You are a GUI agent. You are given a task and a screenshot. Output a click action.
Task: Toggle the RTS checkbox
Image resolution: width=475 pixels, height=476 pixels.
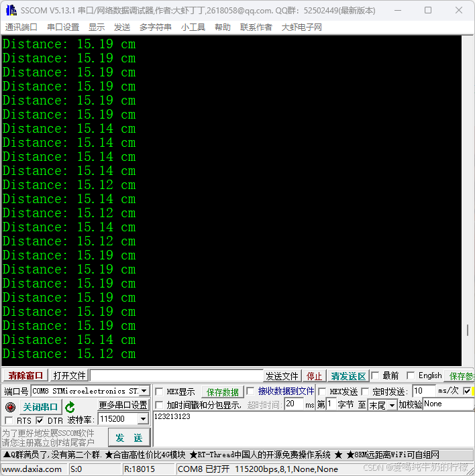pos(9,420)
